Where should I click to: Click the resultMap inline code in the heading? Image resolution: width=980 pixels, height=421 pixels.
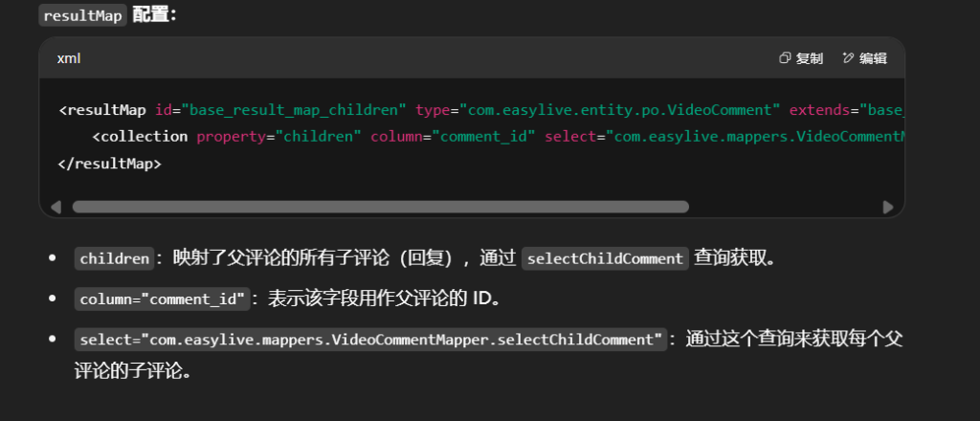[x=83, y=16]
